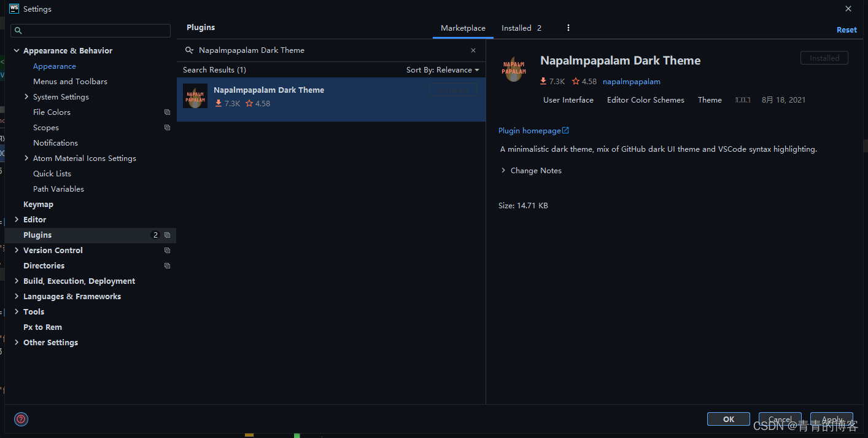This screenshot has width=868, height=438.
Task: Clear the plugin search field
Action: click(473, 50)
